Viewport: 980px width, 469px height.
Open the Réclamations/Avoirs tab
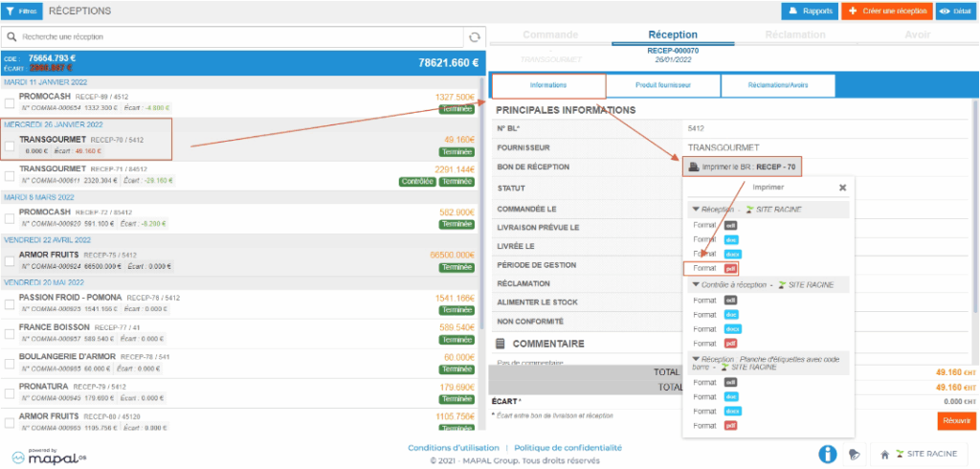click(x=778, y=85)
